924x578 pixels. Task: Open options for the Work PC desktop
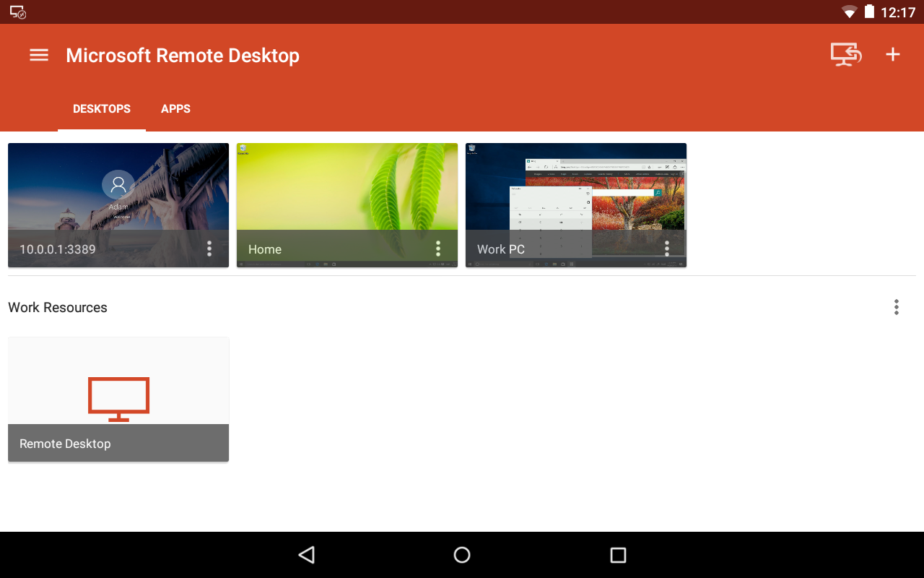point(666,249)
